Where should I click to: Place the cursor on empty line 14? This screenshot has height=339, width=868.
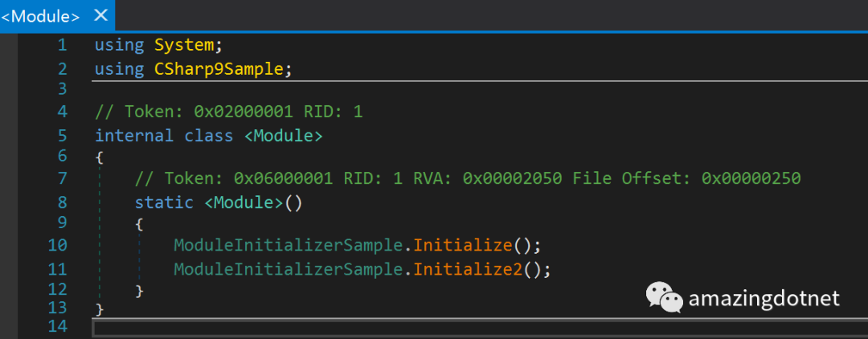[479, 327]
